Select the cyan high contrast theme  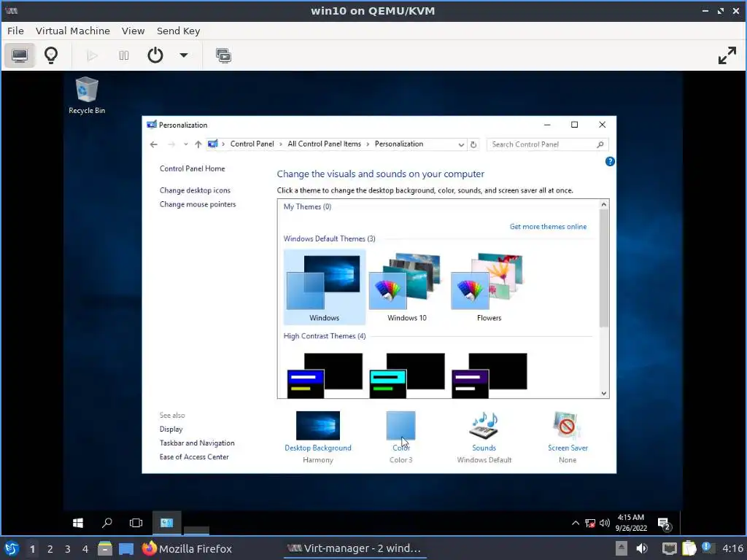(407, 376)
